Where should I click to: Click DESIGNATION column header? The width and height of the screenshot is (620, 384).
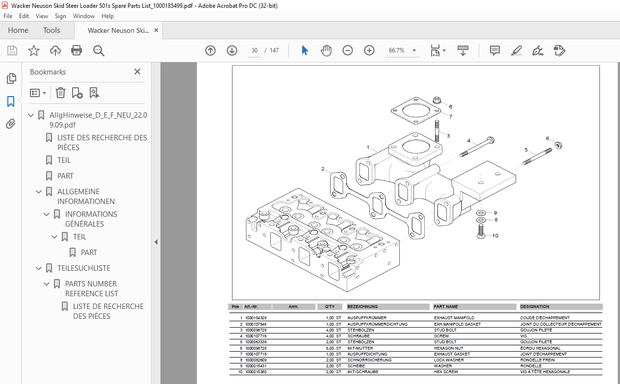561,306
